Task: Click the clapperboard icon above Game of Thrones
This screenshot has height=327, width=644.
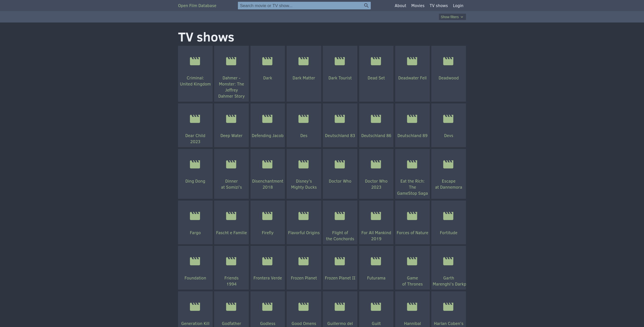Action: click(412, 261)
